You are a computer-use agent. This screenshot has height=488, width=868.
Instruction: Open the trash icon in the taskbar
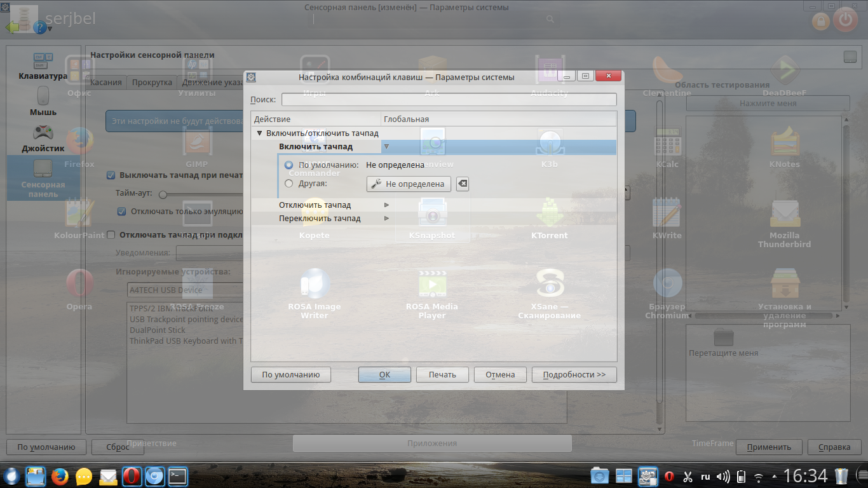click(841, 475)
